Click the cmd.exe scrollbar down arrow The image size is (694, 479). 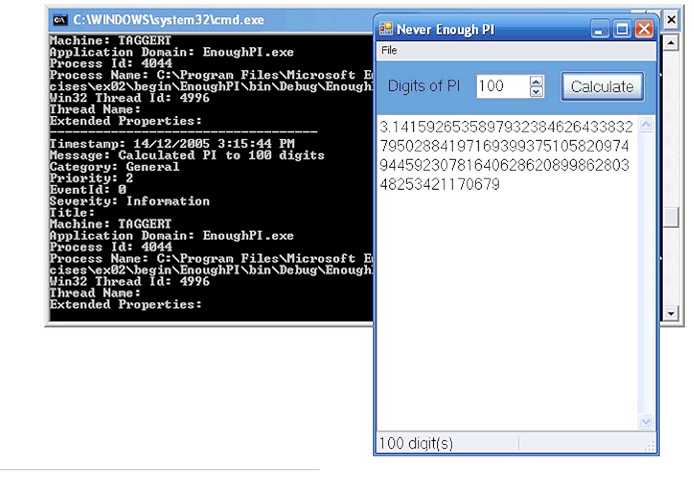coord(671,313)
